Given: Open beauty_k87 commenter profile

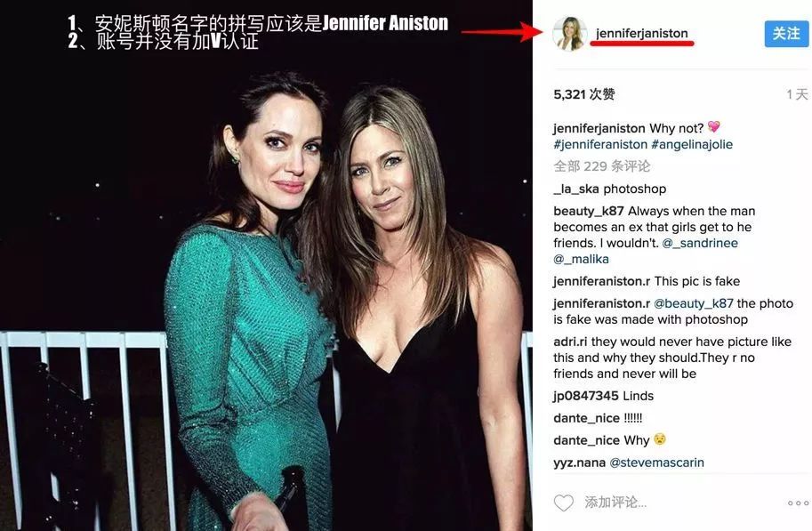Looking at the screenshot, I should coord(588,212).
